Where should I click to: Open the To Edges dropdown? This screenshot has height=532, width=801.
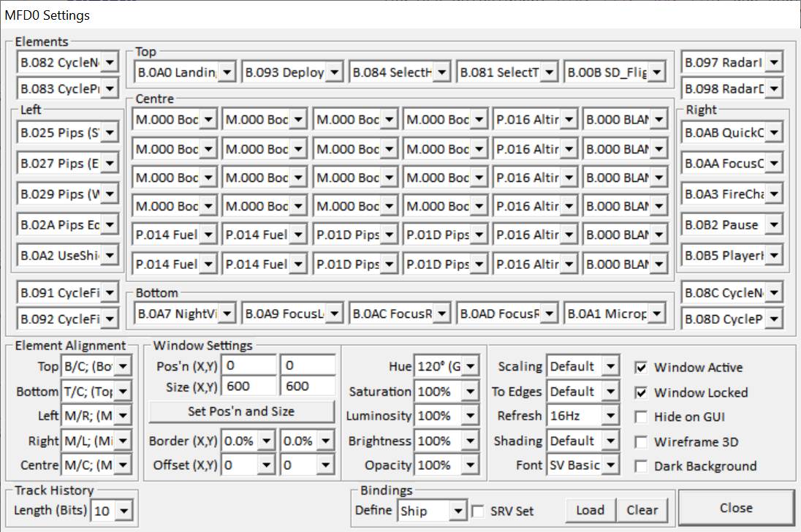tap(583, 392)
